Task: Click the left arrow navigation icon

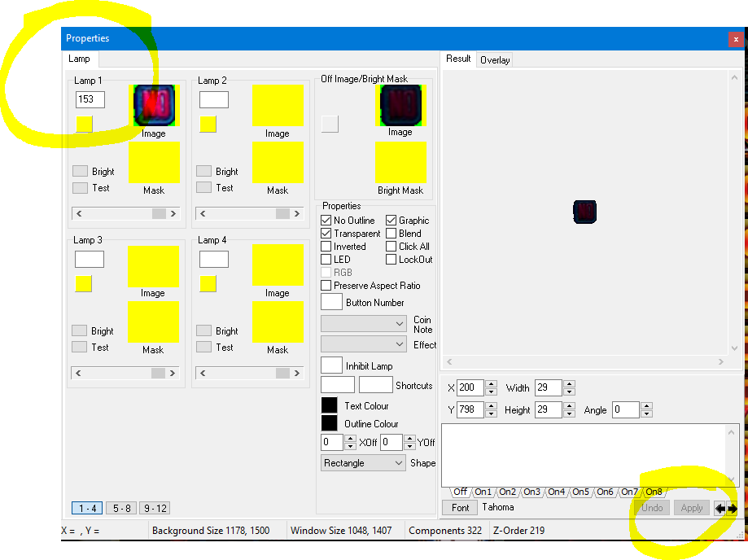Action: 720,508
